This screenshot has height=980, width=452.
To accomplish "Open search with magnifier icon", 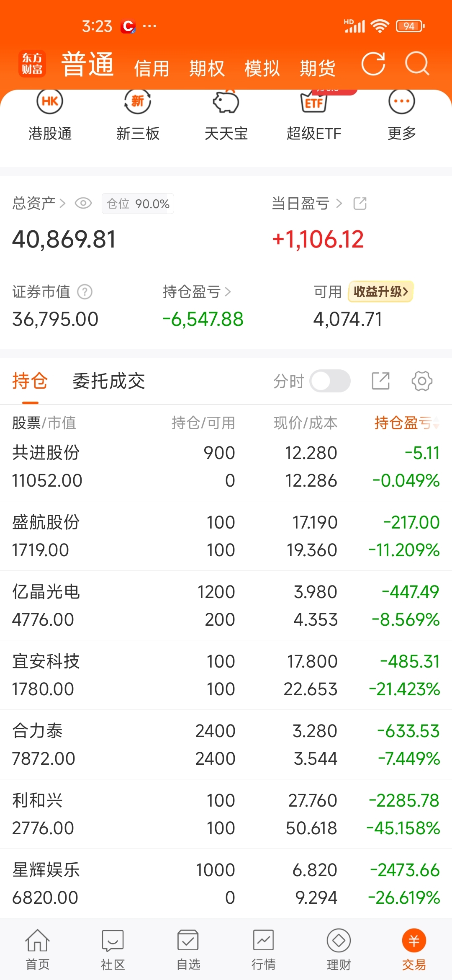I will pos(417,64).
